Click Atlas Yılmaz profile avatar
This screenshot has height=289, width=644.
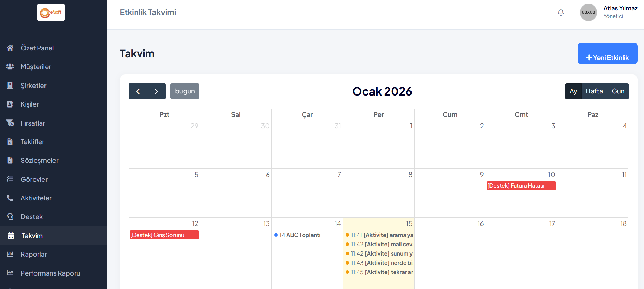[x=588, y=12]
